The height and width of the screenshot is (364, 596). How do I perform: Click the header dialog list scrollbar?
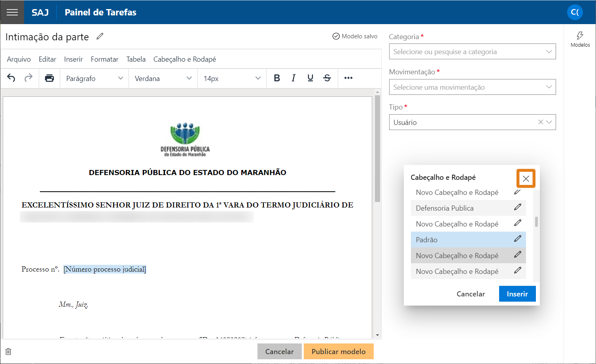(x=536, y=222)
